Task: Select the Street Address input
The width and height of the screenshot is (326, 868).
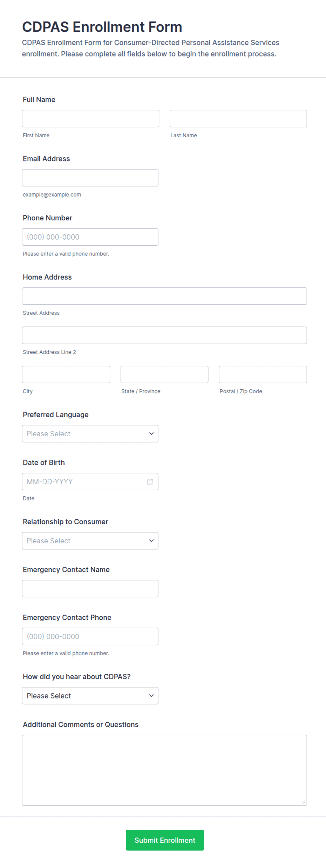Action: (x=164, y=296)
